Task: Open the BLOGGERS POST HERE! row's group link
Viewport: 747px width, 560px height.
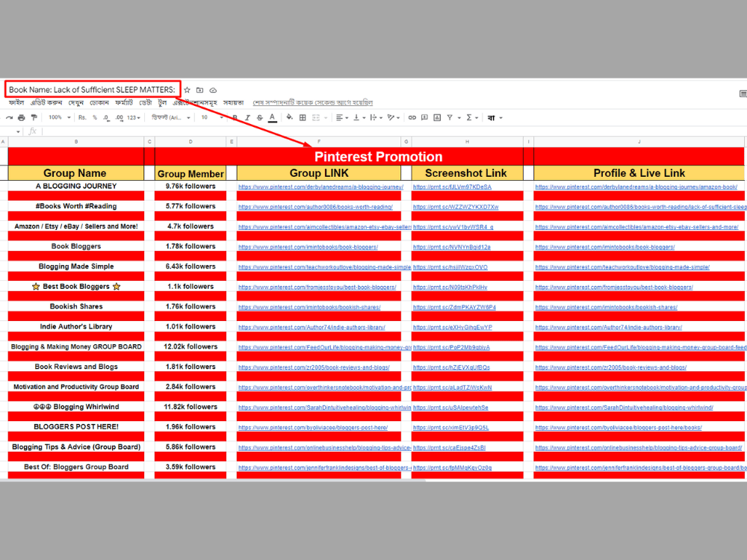Action: point(313,428)
